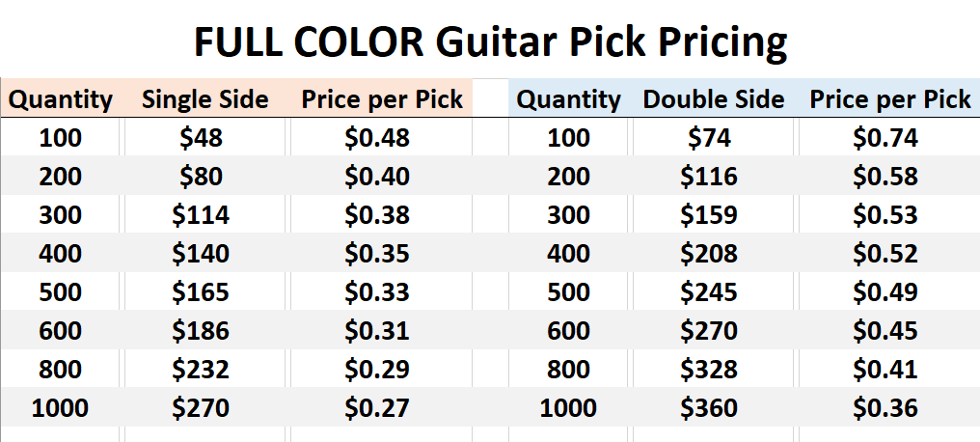Screen dimensions: 980x442
Task: Select the $0.48 price per pick cell
Action: 377,138
